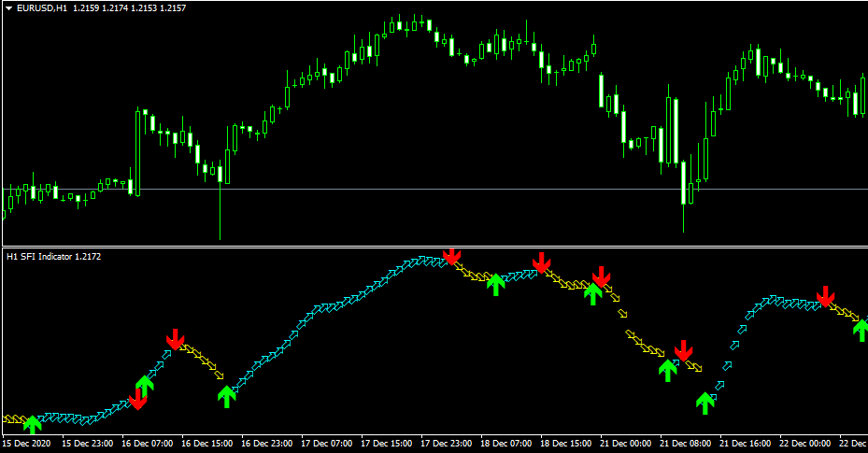Click the 15 Dec 2020 date label
Screen dimensions: 868x453
pyautogui.click(x=27, y=443)
